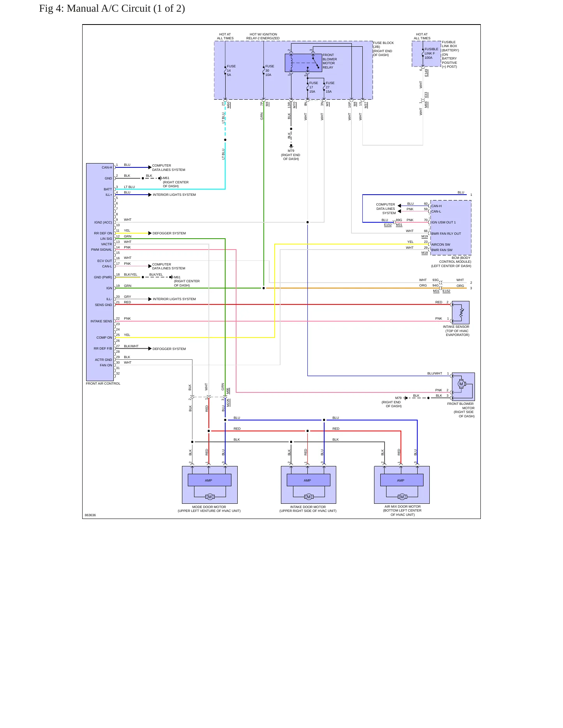Click the AMP box in mode door motor

pos(210,480)
